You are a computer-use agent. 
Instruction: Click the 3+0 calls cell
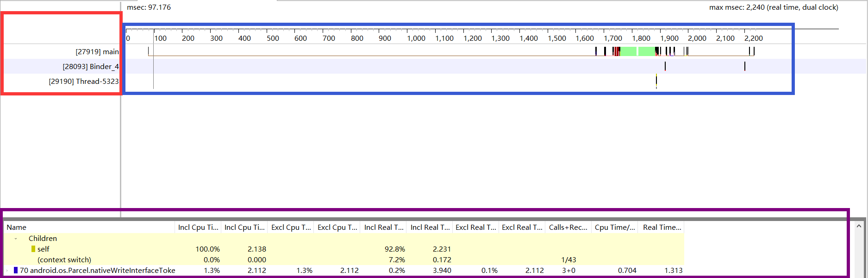(x=568, y=271)
